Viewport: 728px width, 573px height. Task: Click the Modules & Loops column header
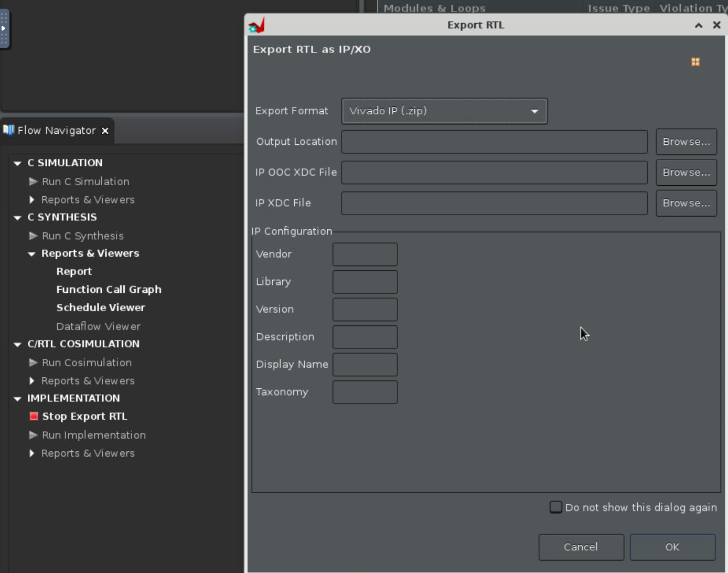click(434, 8)
